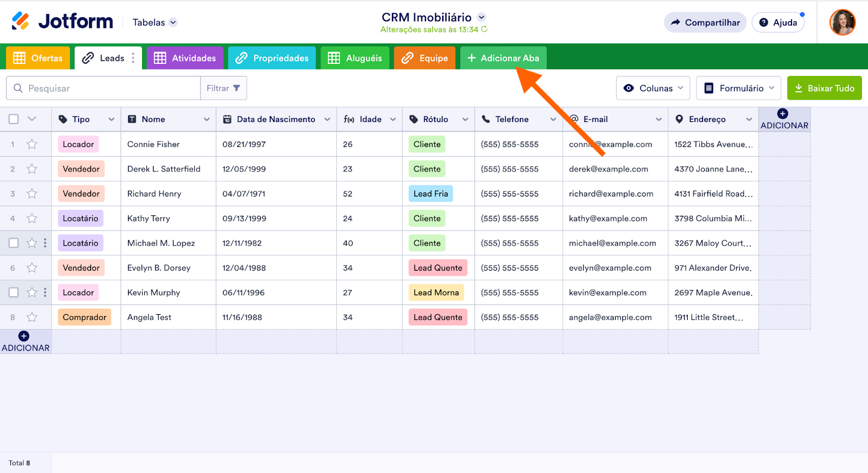Star the Angela Test row
The image size is (868, 473).
click(32, 317)
